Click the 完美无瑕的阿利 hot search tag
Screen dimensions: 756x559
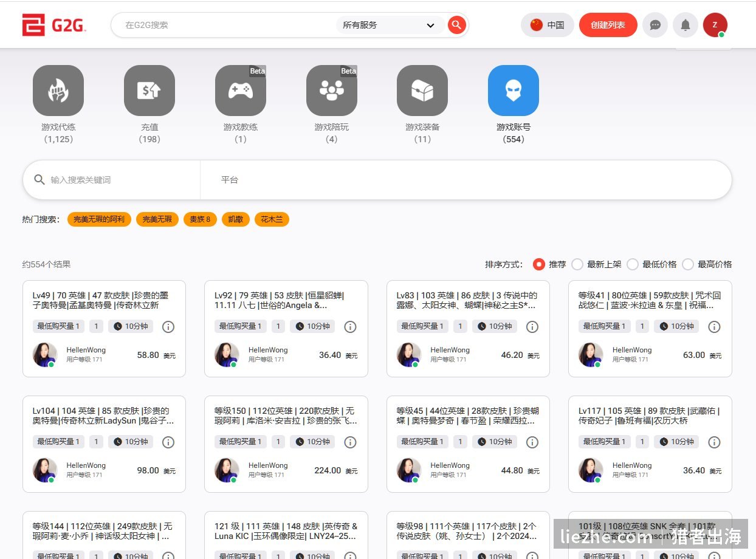[x=99, y=219]
